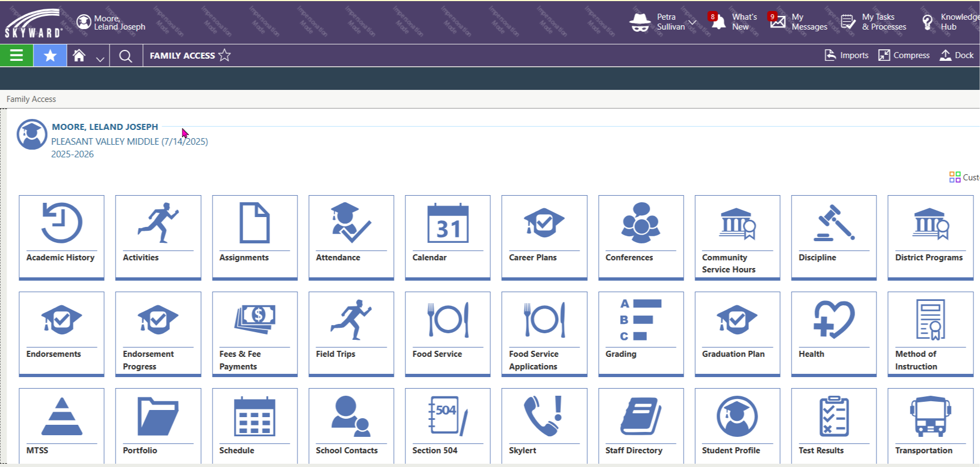The width and height of the screenshot is (980, 467).
Task: Open Fees & Fee Payments tile
Action: pos(255,334)
